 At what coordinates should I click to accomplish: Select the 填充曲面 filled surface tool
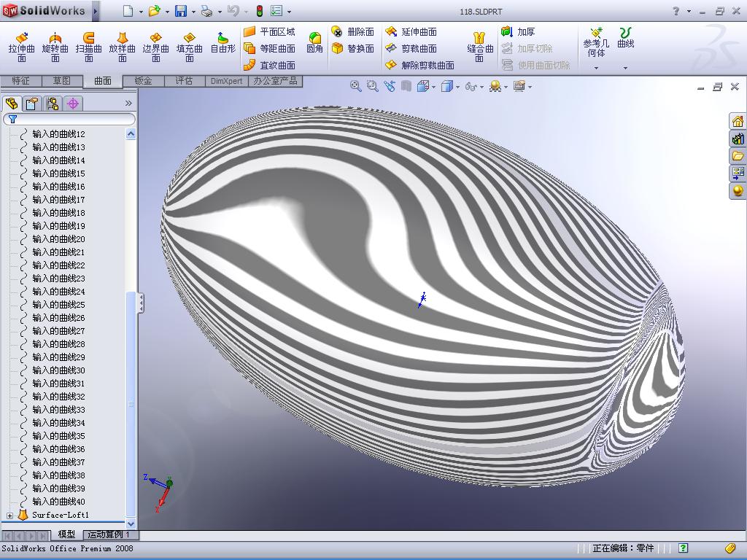(190, 47)
